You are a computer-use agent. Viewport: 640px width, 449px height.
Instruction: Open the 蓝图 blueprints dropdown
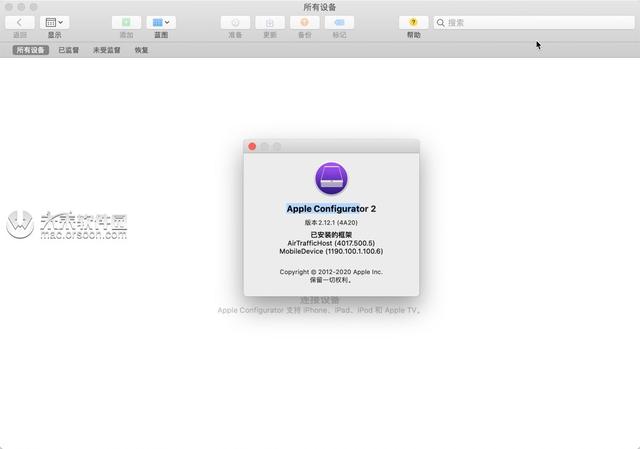tap(161, 22)
